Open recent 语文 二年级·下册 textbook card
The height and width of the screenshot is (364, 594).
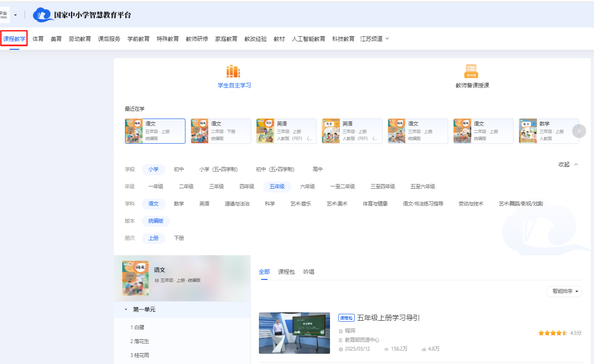click(x=221, y=131)
